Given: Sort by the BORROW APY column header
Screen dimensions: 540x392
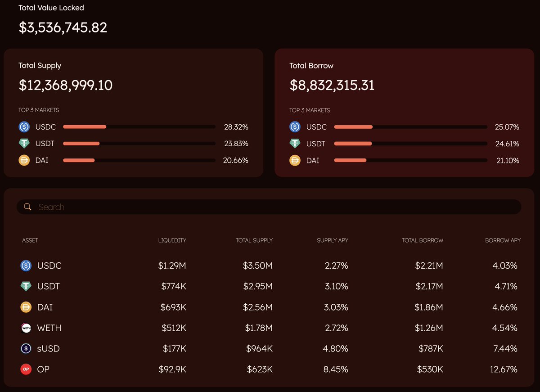Looking at the screenshot, I should 503,240.
